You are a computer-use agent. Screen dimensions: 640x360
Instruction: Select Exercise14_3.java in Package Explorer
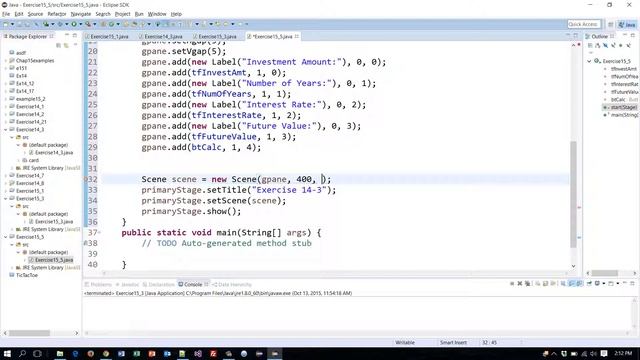pyautogui.click(x=51, y=152)
